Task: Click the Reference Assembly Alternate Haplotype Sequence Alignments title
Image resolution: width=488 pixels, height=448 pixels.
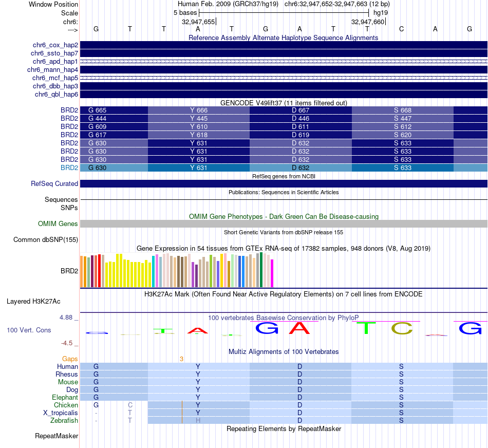Action: pos(283,38)
